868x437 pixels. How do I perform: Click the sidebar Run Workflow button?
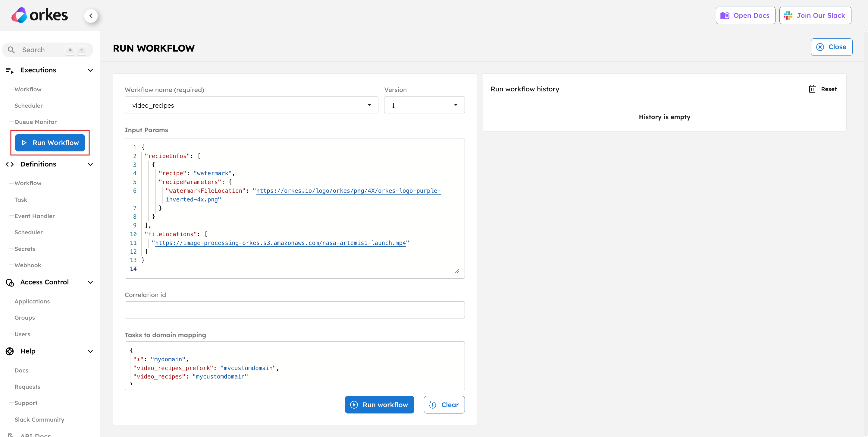coord(50,143)
